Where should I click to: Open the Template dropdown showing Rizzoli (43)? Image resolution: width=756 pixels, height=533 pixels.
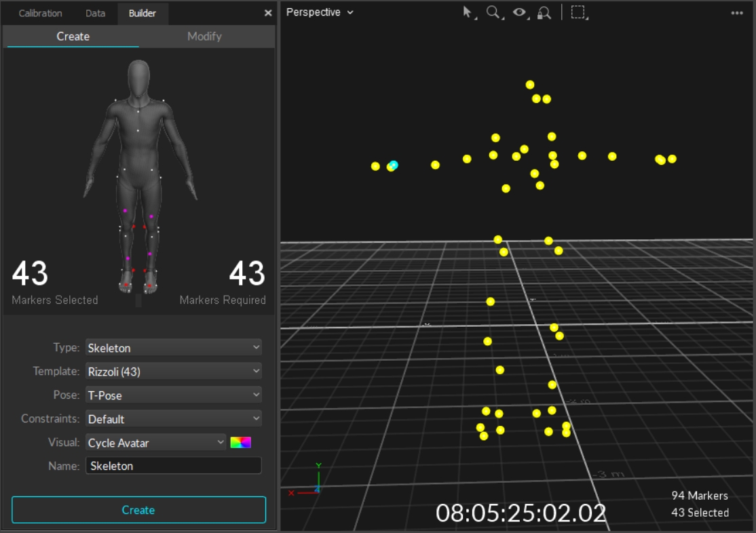(173, 372)
